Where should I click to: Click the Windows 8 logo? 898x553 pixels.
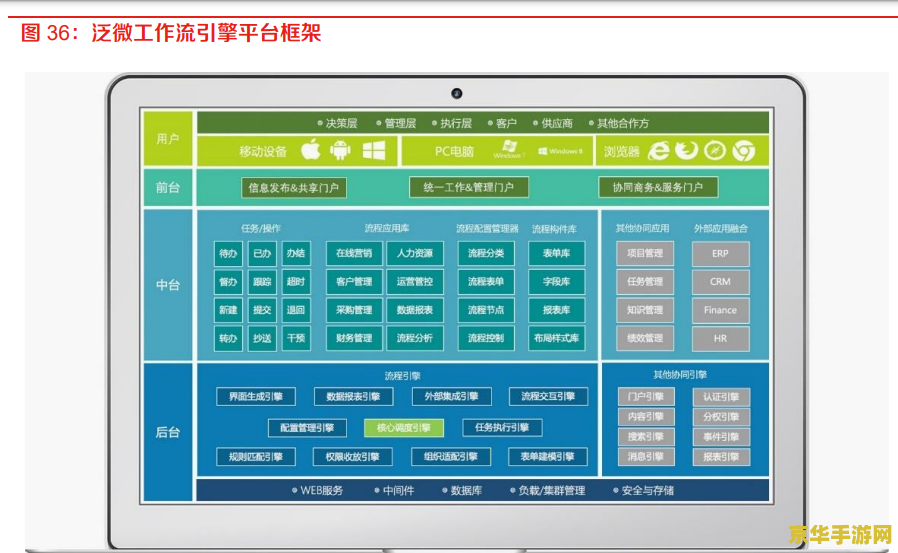coord(560,151)
